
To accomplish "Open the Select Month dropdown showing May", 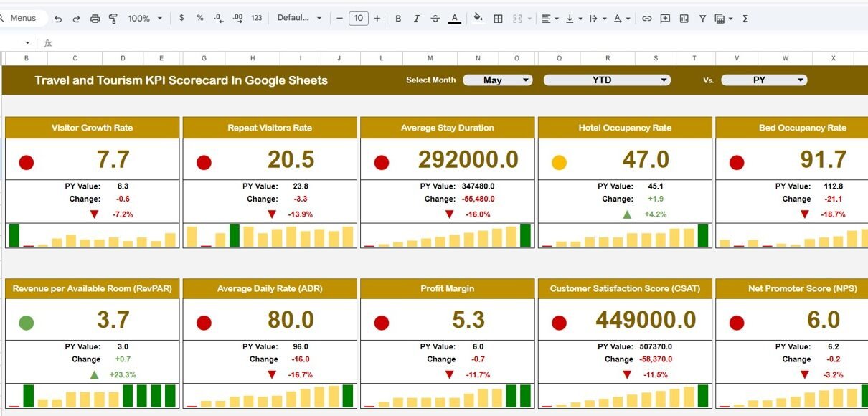I will (x=498, y=81).
